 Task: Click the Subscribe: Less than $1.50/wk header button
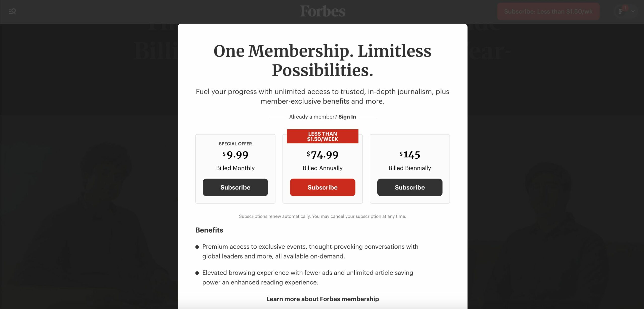[x=548, y=11]
